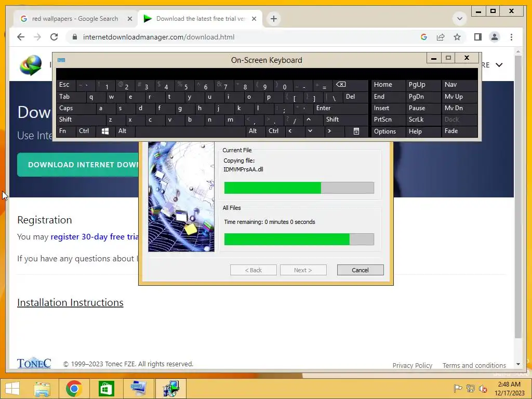This screenshot has width=532, height=399.
Task: Toggle the right Shift key on keyboard
Action: (345, 119)
